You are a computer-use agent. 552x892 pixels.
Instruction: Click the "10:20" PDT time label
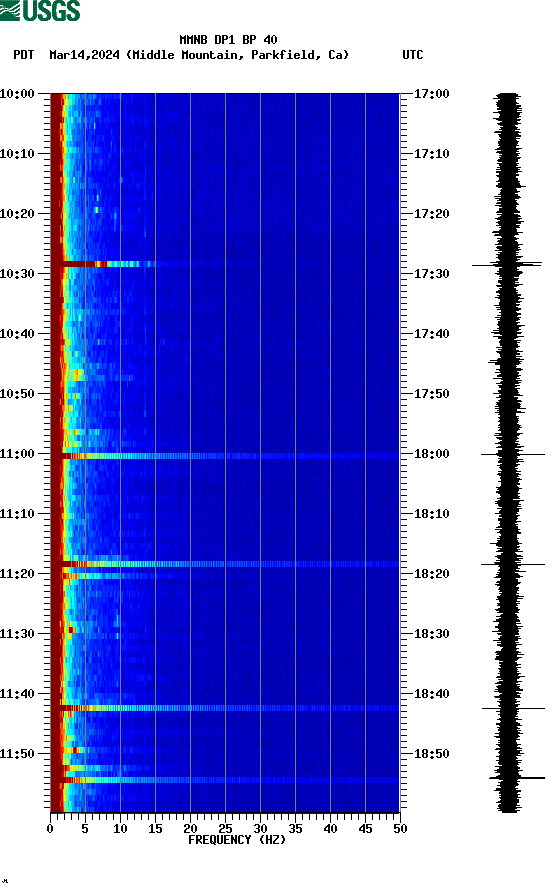pos(17,213)
